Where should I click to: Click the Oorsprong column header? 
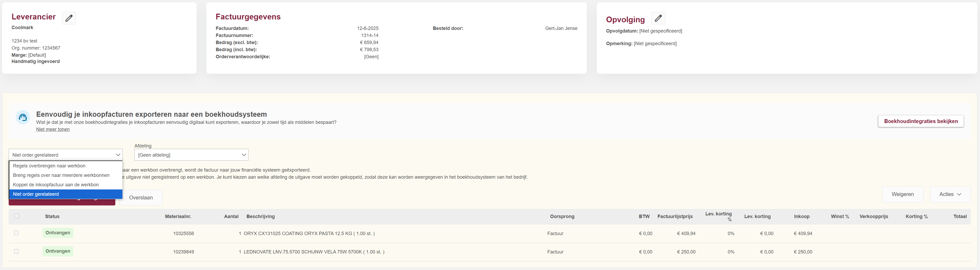pos(562,216)
